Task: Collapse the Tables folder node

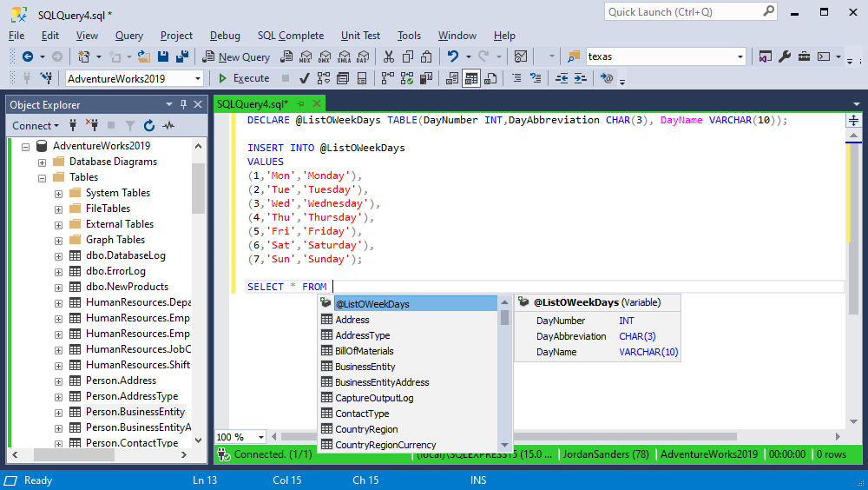Action: [42, 177]
